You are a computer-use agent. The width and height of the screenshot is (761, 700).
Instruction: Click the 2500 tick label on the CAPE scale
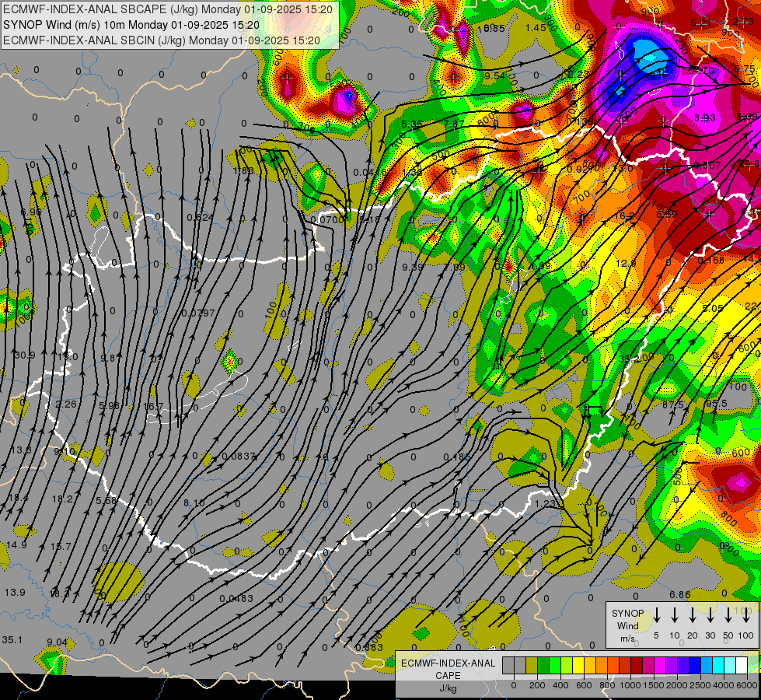coord(700,685)
